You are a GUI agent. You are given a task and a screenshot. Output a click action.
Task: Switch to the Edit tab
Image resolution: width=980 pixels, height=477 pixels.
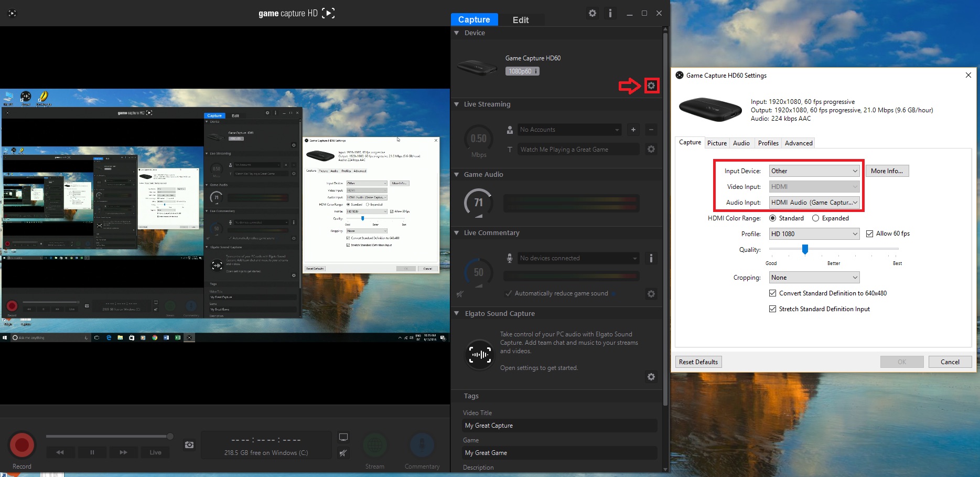[x=520, y=19]
